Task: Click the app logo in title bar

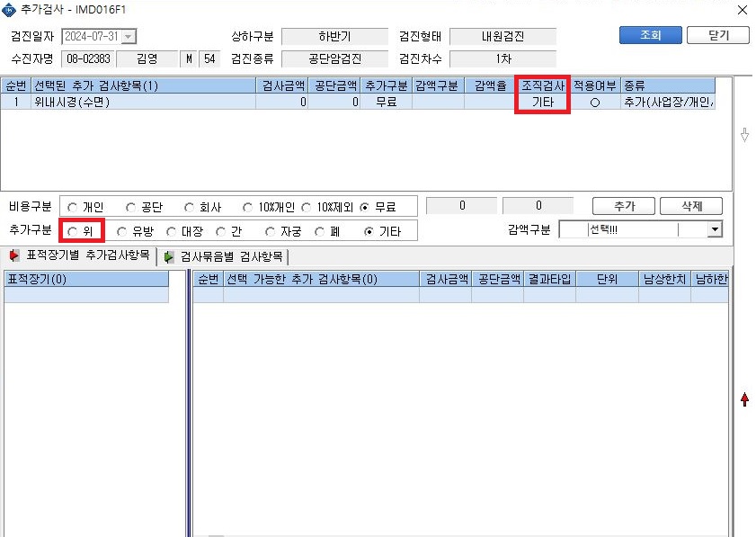Action: coord(9,10)
